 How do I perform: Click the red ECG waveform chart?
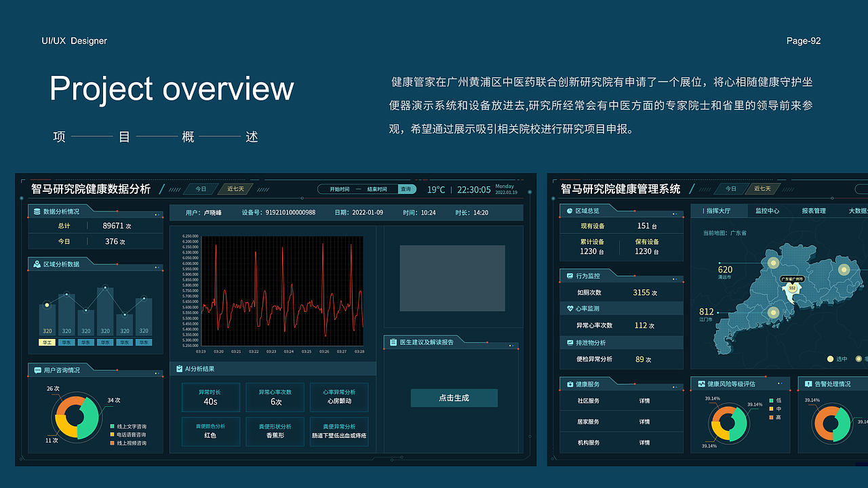click(x=282, y=291)
